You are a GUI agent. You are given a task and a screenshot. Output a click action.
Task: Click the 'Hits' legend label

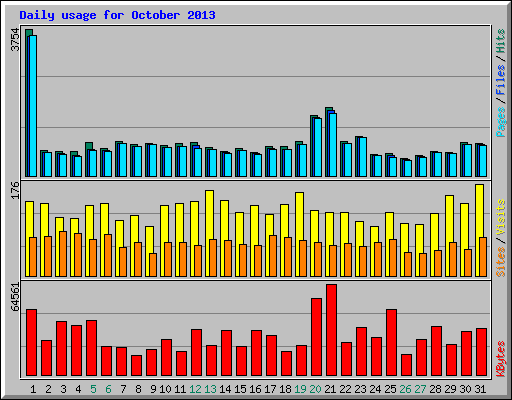click(x=500, y=41)
